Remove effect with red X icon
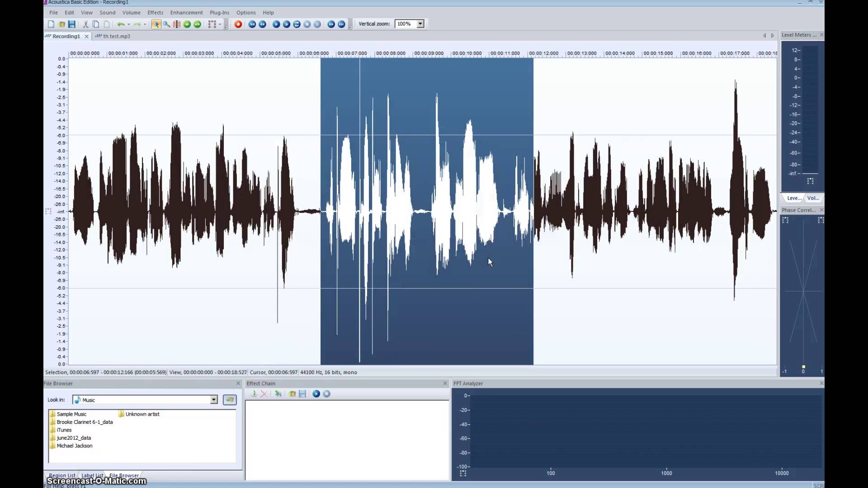The height and width of the screenshot is (488, 868). (x=264, y=394)
